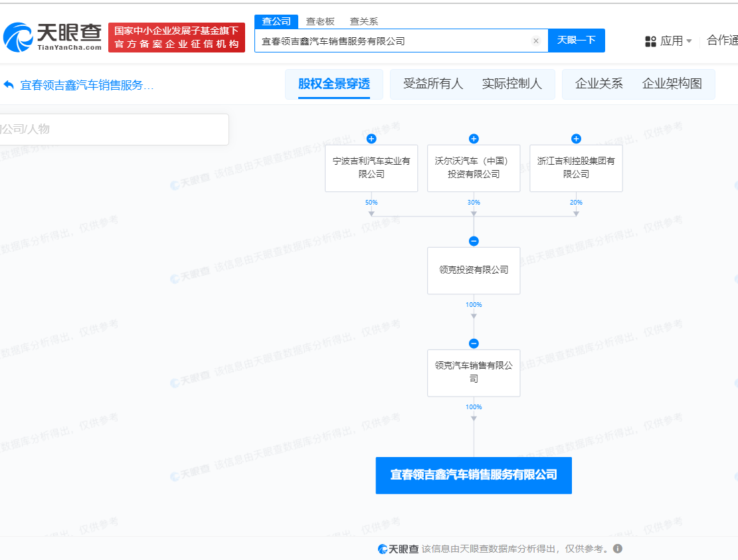Expand plus icon above 浙江吉利控股集团有限公司
The height and width of the screenshot is (560, 738).
pyautogui.click(x=576, y=139)
